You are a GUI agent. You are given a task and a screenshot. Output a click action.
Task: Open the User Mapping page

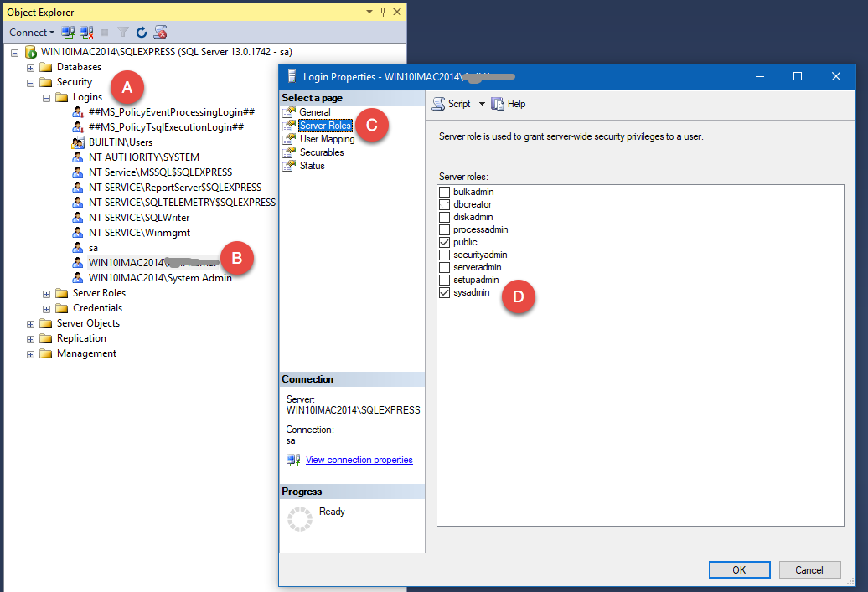[327, 139]
